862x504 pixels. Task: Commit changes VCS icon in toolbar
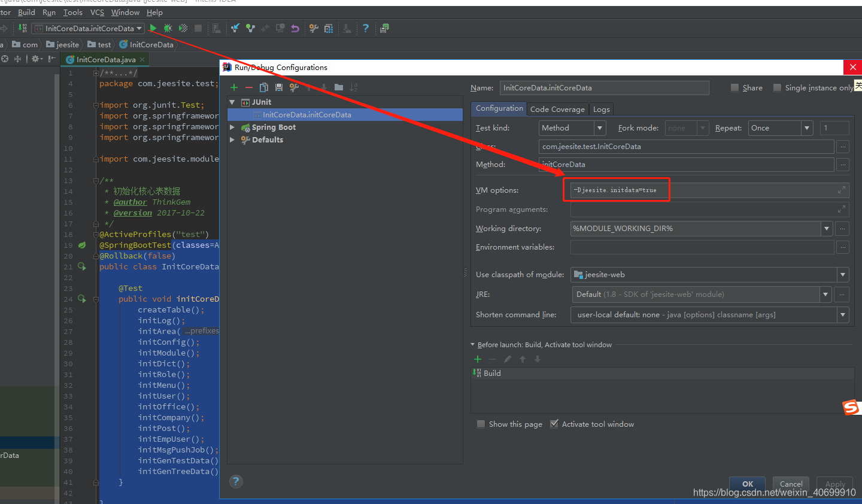click(x=250, y=28)
